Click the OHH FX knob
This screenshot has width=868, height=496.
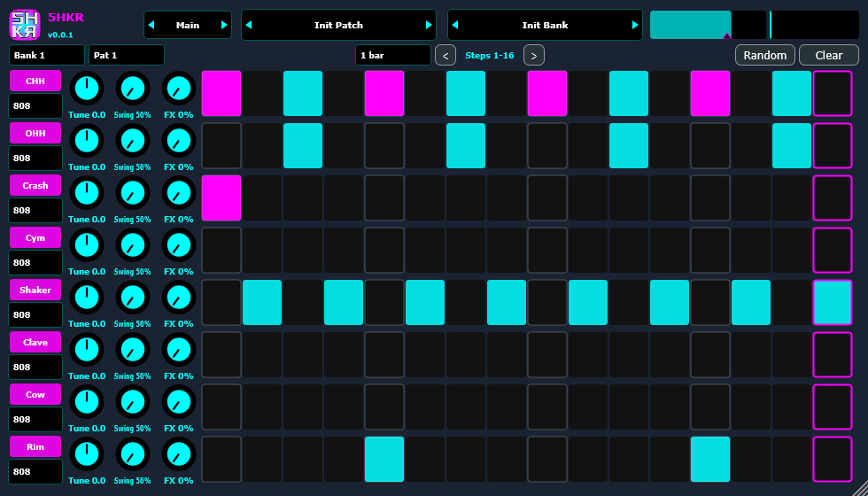pyautogui.click(x=178, y=141)
